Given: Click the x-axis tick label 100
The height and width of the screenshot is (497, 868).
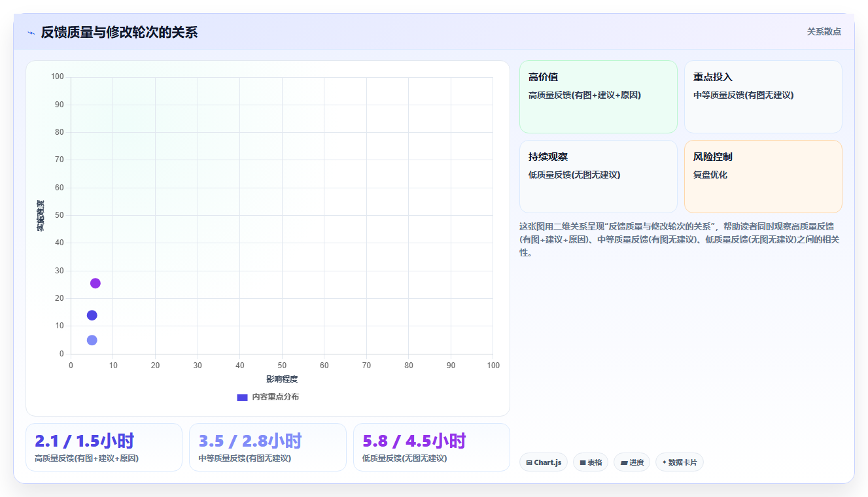Looking at the screenshot, I should pos(493,366).
